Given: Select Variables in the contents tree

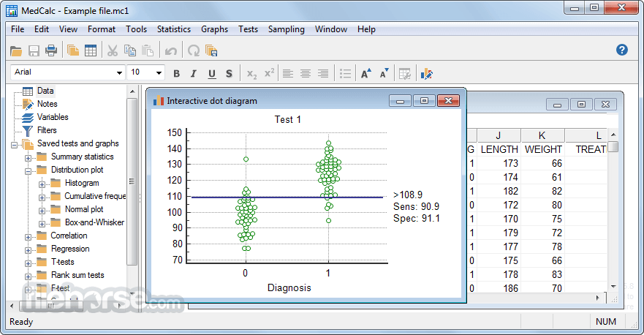Looking at the screenshot, I should [x=53, y=117].
